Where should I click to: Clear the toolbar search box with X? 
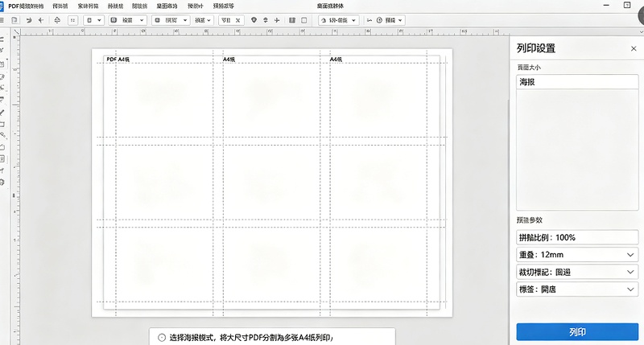237,20
